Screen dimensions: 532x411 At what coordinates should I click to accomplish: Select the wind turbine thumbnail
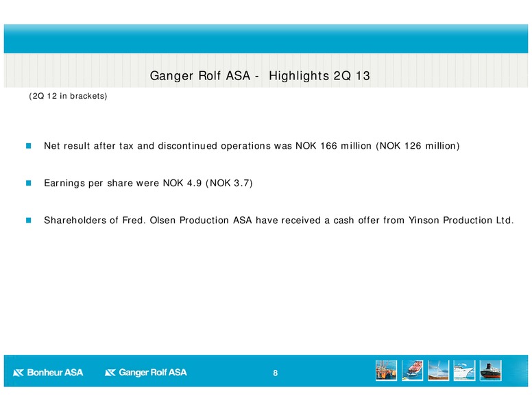(438, 371)
